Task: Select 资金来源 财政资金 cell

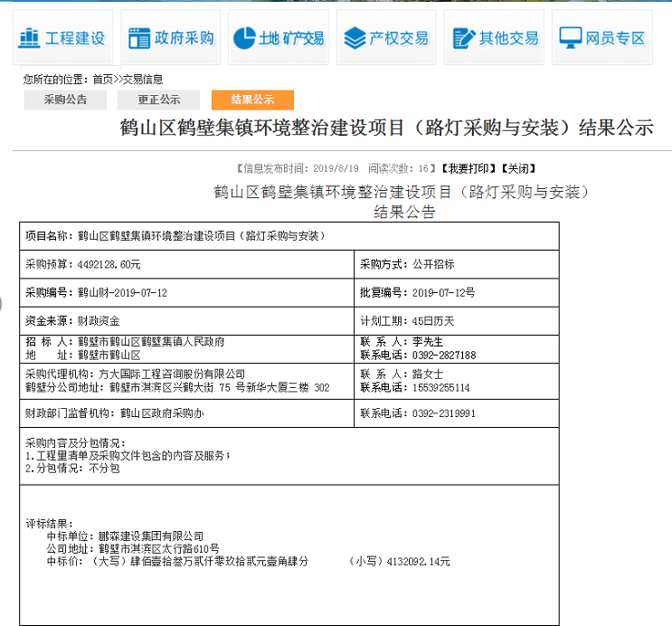Action: [187, 321]
